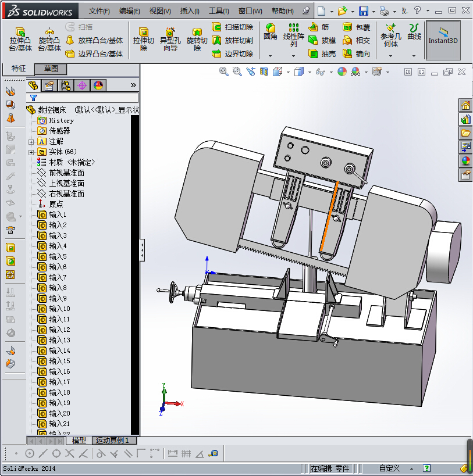Open the Linear Pattern dropdown arrow

click(x=293, y=56)
